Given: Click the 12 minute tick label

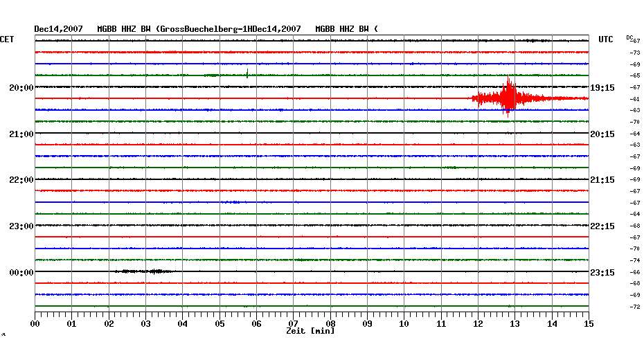Looking at the screenshot, I should pyautogui.click(x=478, y=324).
